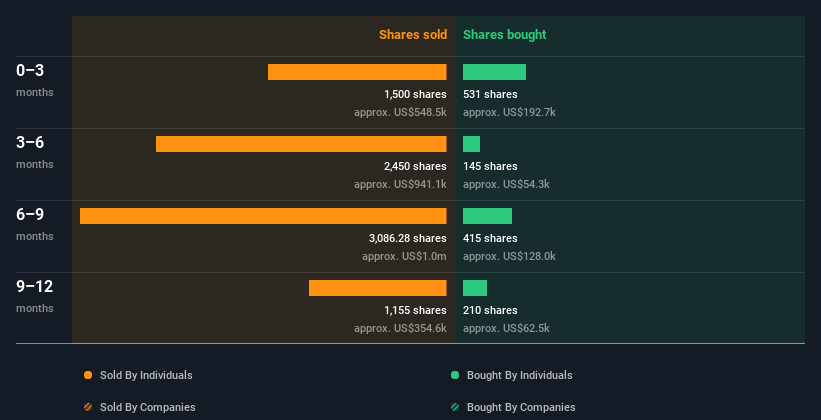Click the approx. US$192.7k amount
The image size is (821, 420).
[x=509, y=113]
